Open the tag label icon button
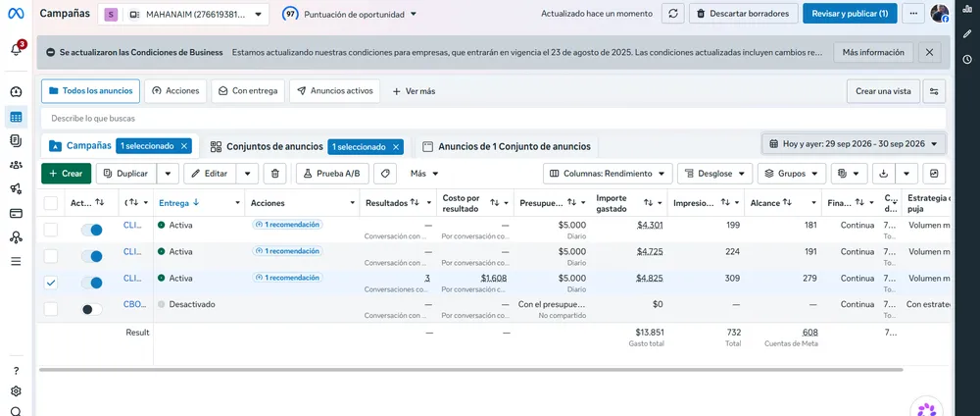Viewport: 980px width, 416px height. coord(385,174)
